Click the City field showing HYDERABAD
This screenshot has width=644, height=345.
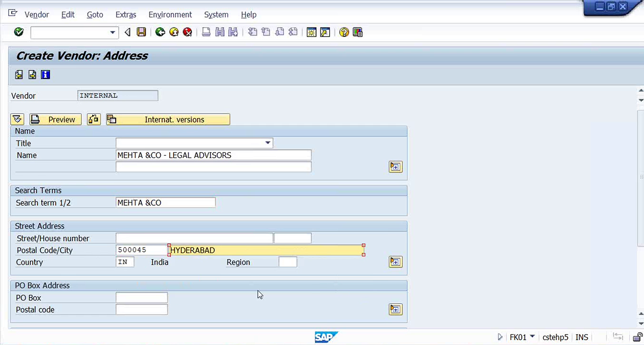[267, 250]
